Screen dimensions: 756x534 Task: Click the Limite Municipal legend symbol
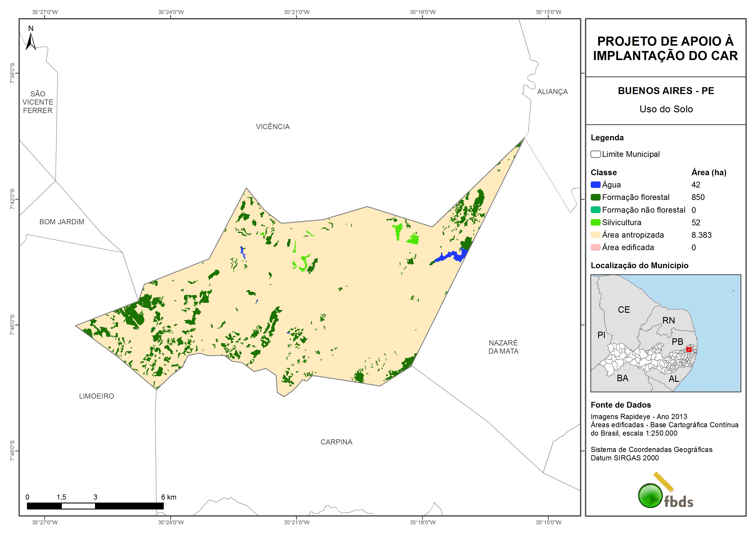tap(595, 154)
